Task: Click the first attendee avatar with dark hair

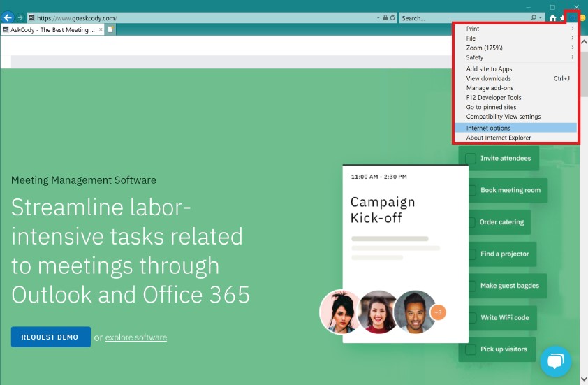Action: pyautogui.click(x=340, y=312)
